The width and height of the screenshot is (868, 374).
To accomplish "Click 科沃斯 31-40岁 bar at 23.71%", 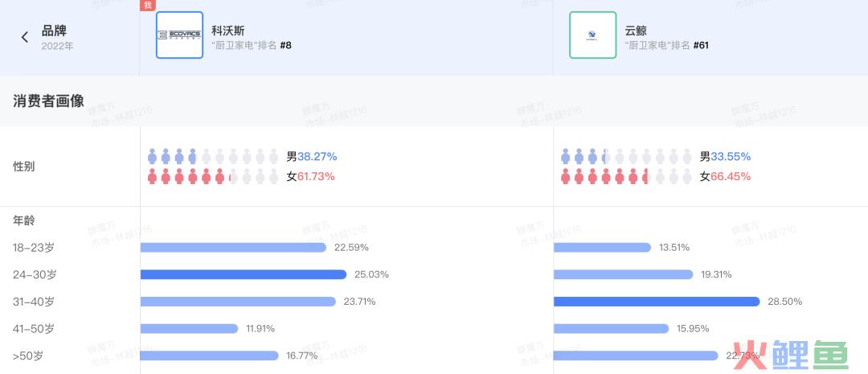I will click(238, 302).
